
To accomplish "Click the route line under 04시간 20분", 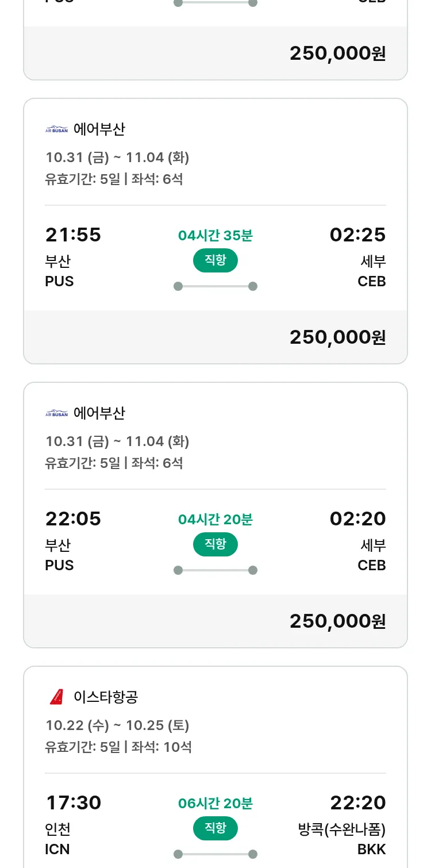I will [x=215, y=570].
